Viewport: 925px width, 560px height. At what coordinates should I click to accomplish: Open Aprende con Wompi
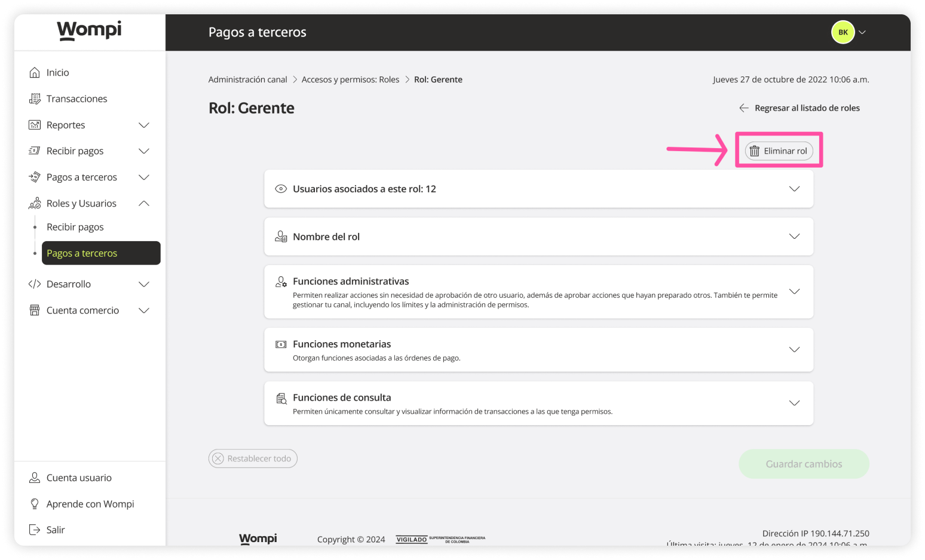pos(90,504)
